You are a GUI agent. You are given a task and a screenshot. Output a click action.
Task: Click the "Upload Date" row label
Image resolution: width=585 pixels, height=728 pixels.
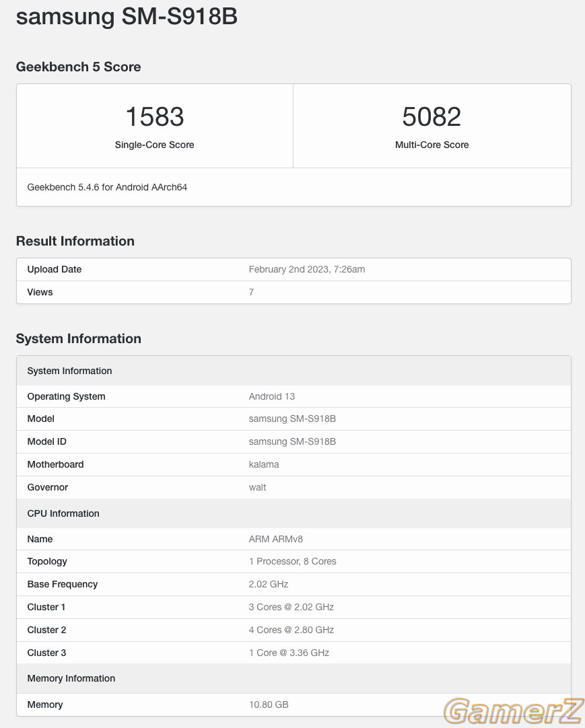pos(55,269)
